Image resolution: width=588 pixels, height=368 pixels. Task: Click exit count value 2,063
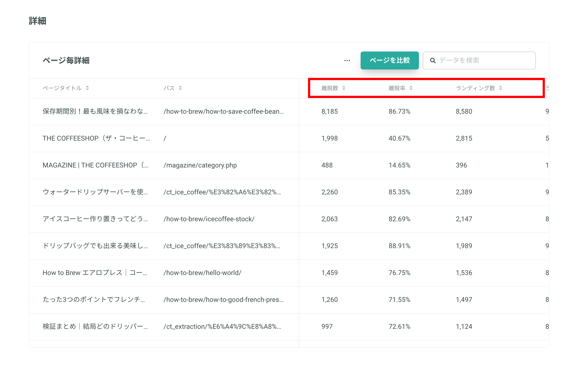pyautogui.click(x=330, y=219)
